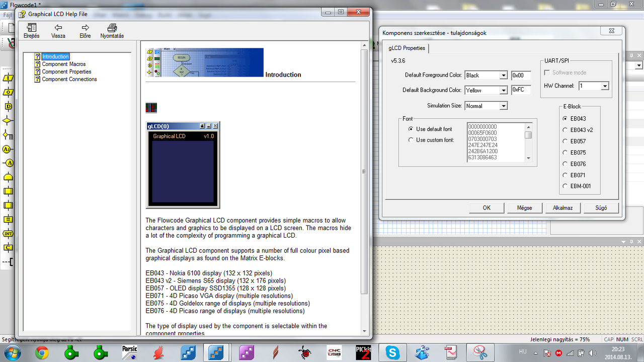644x362 pixels.
Task: Select font data row 247E247E24
Action: [x=482, y=145]
